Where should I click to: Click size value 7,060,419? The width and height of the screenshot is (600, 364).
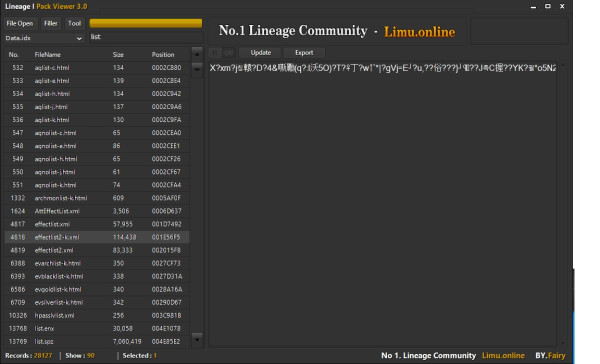127,341
